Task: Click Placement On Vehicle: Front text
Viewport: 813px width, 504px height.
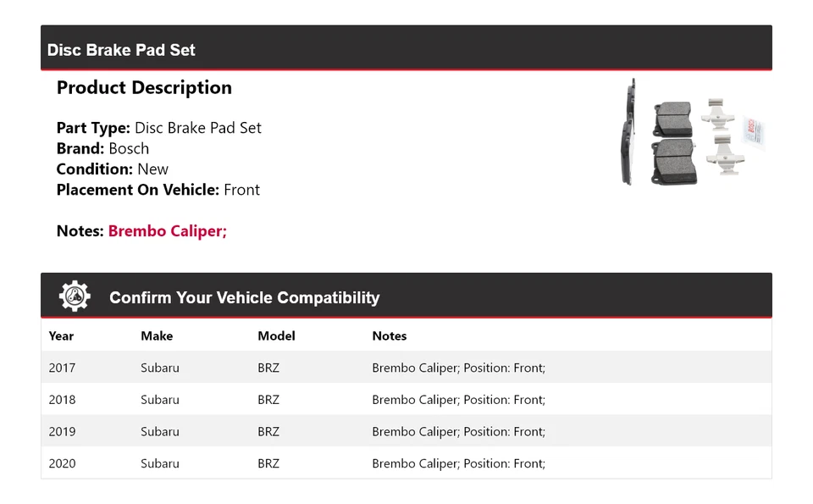Action: click(x=158, y=190)
